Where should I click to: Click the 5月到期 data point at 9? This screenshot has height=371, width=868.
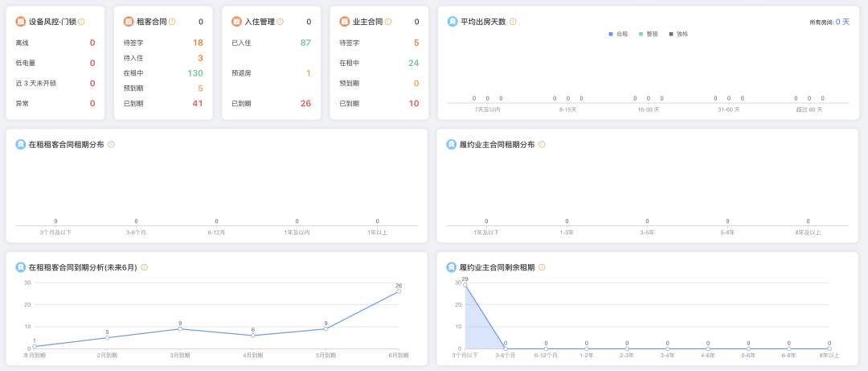click(325, 329)
